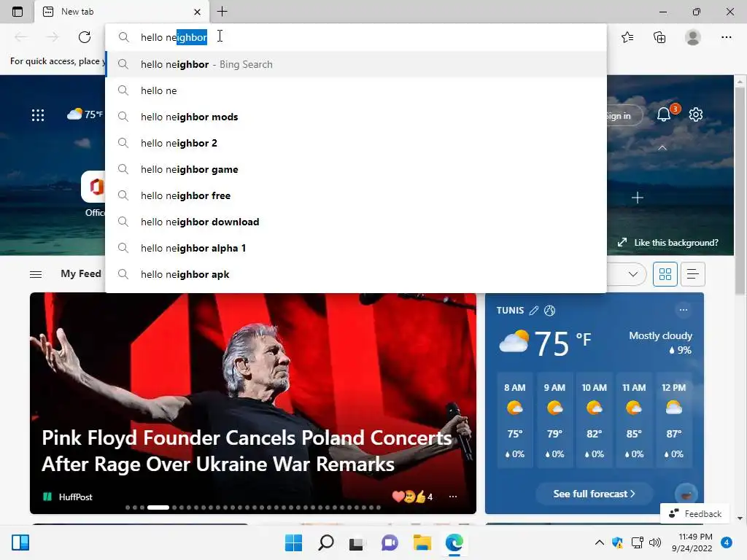This screenshot has height=560, width=747.
Task: Open the Favorites star icon
Action: (627, 37)
